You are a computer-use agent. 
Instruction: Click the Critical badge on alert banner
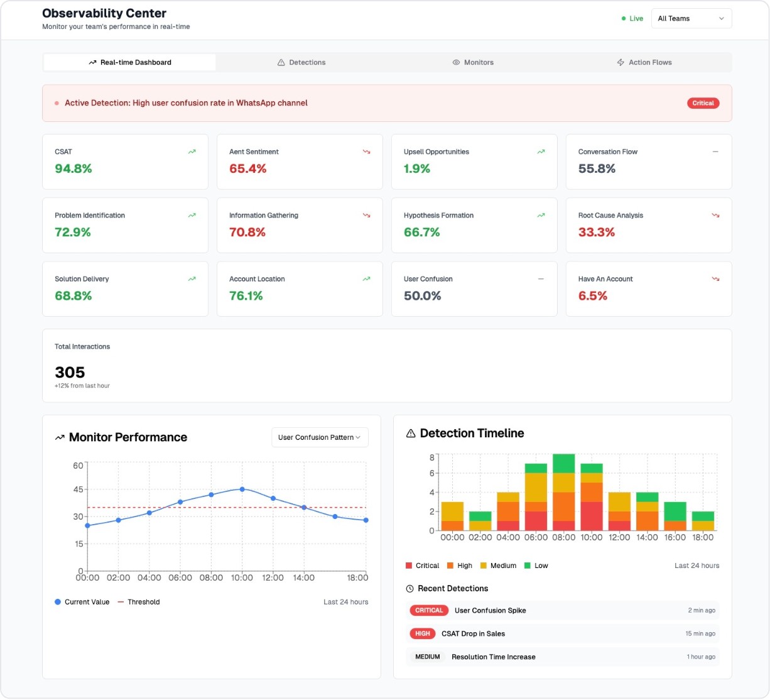click(x=703, y=103)
